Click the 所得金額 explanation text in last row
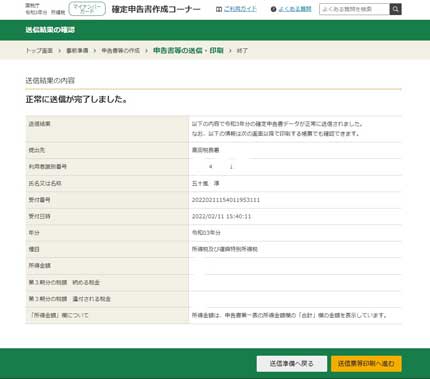This screenshot has width=430, height=379. tap(289, 315)
